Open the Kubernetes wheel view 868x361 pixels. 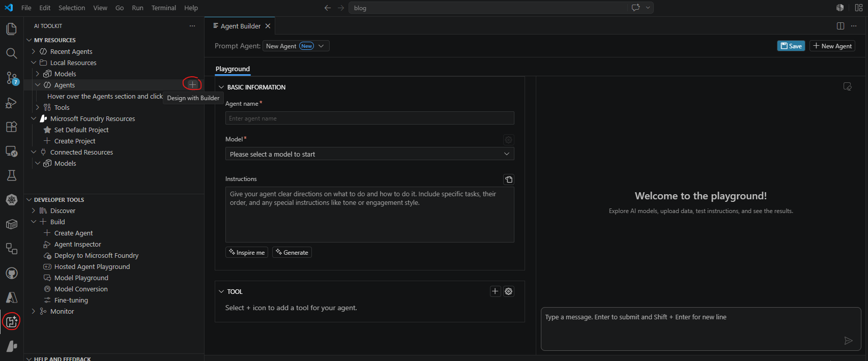click(x=11, y=200)
